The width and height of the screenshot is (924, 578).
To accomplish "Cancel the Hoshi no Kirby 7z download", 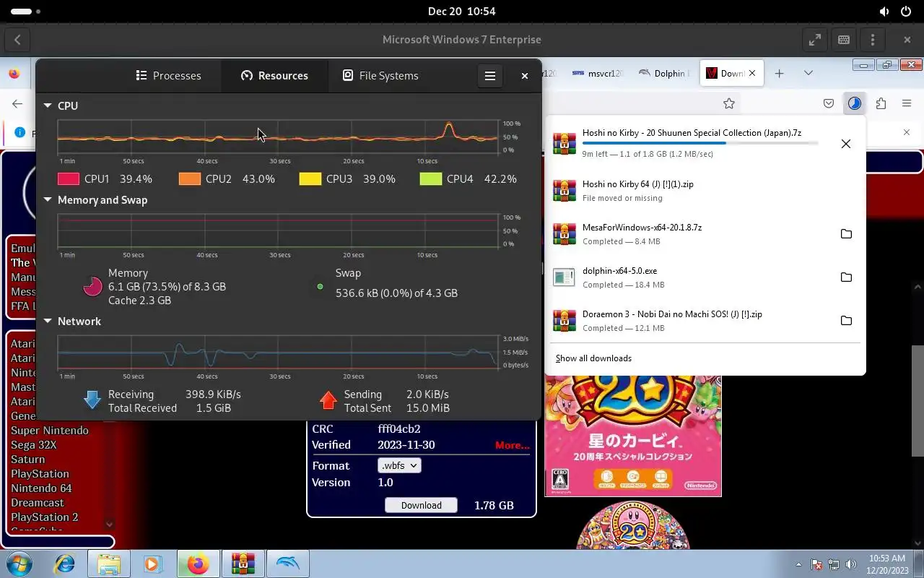I will pos(845,144).
